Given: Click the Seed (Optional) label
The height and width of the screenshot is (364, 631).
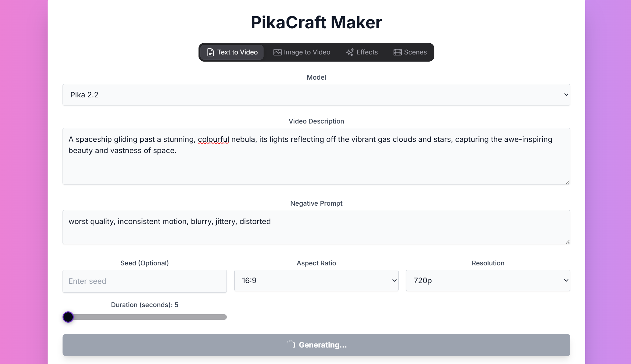Looking at the screenshot, I should tap(144, 263).
